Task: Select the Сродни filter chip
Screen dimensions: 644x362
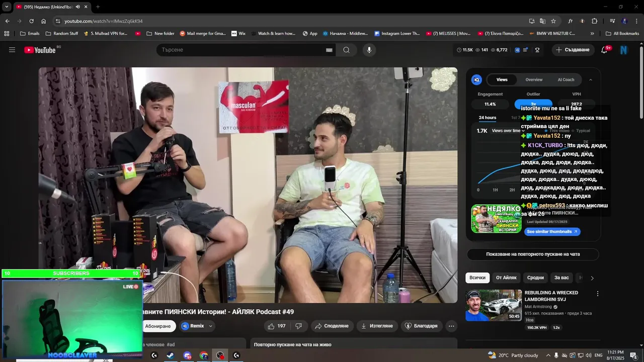Action: [x=535, y=278]
